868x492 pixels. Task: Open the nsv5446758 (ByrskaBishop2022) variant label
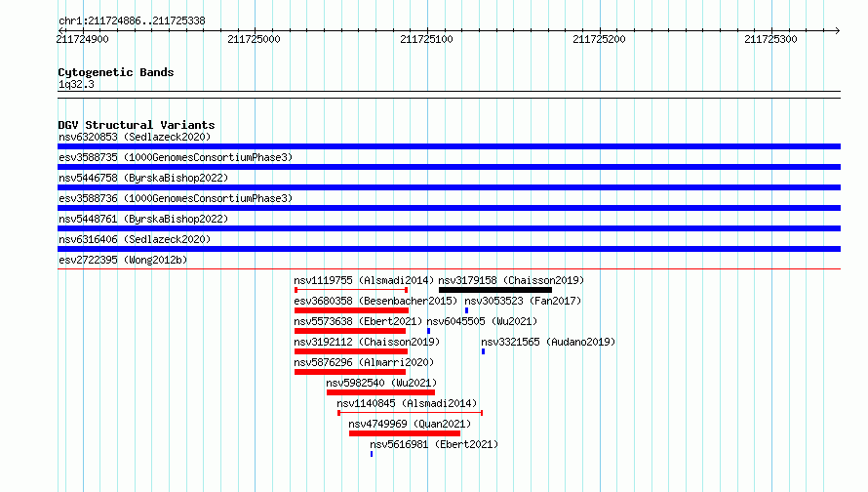tap(143, 178)
